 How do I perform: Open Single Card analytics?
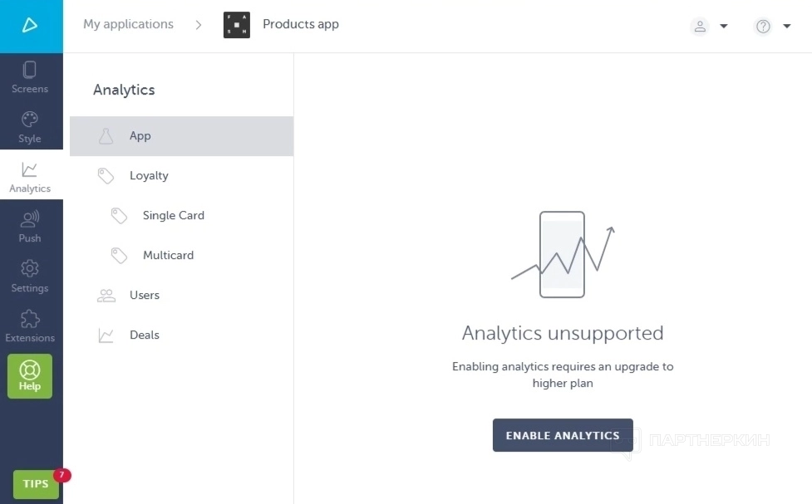click(173, 216)
